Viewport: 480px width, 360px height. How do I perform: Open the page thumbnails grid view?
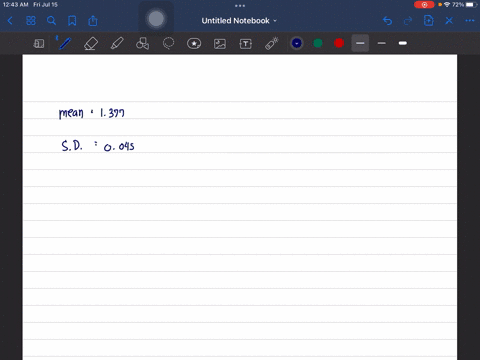31,21
